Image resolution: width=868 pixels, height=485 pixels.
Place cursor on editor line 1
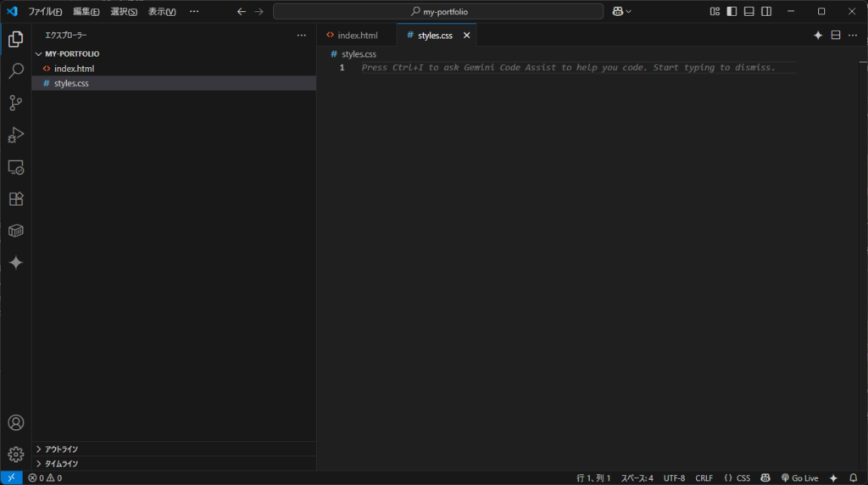[580, 68]
